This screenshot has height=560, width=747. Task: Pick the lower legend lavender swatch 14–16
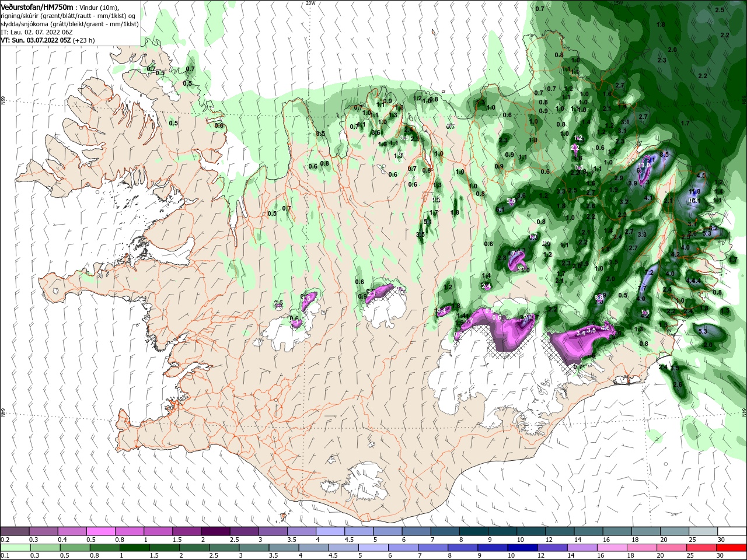[x=582, y=548]
